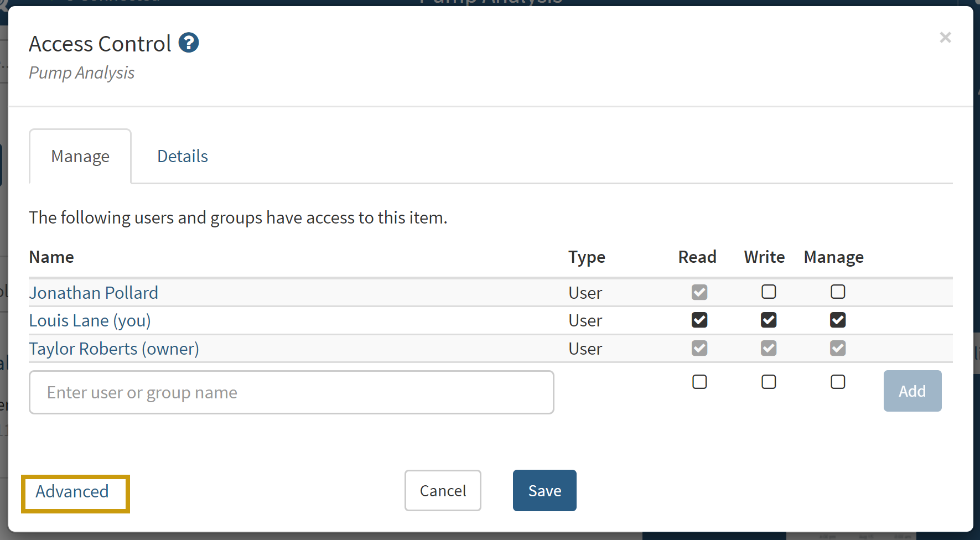The width and height of the screenshot is (980, 540).
Task: Check Write box for new user entry
Action: (x=769, y=382)
